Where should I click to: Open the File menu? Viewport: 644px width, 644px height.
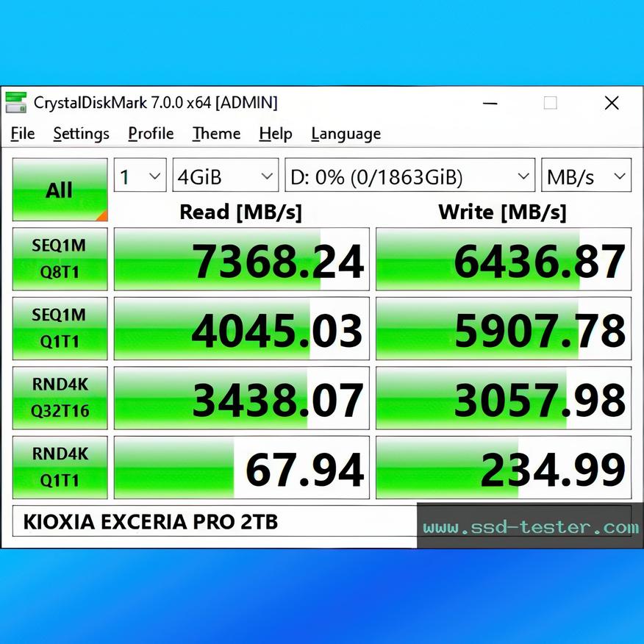click(23, 134)
